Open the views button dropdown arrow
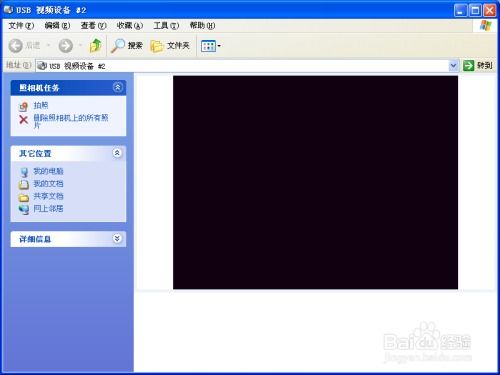The image size is (500, 375). (x=219, y=46)
